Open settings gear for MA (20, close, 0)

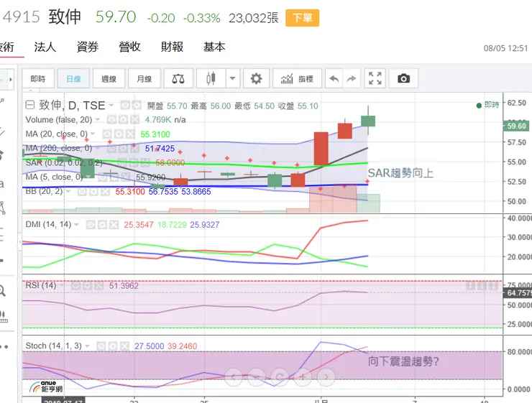(119, 134)
